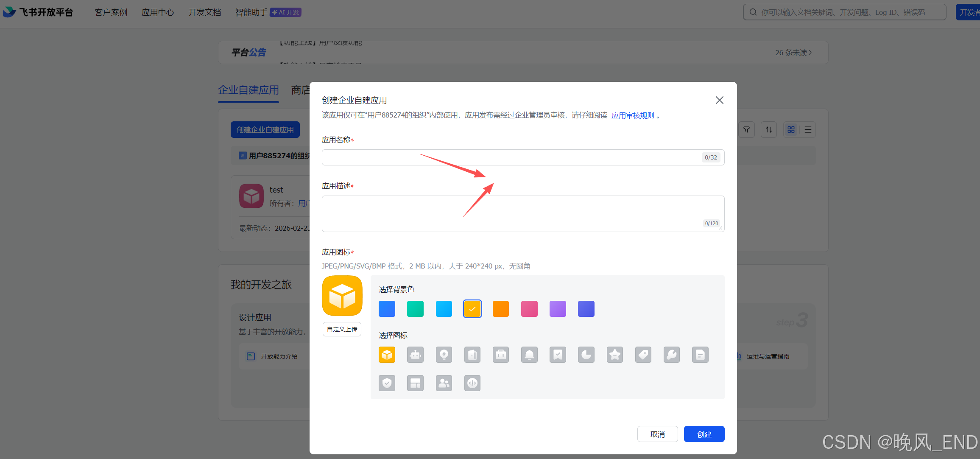This screenshot has width=980, height=459.
Task: Click the filter icon above the app list
Action: tap(747, 129)
